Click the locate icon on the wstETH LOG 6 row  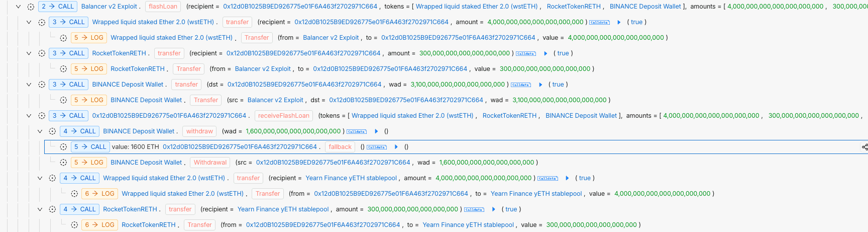[x=74, y=194]
